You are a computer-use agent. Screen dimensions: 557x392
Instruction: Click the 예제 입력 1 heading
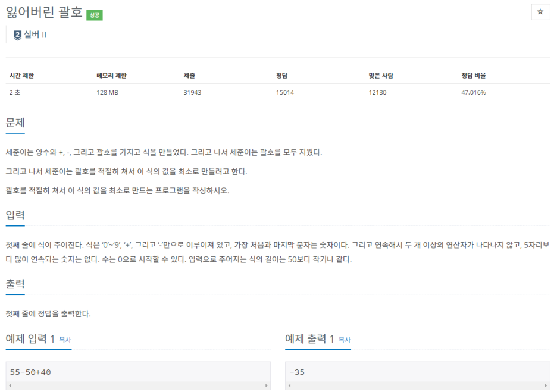[30, 338]
